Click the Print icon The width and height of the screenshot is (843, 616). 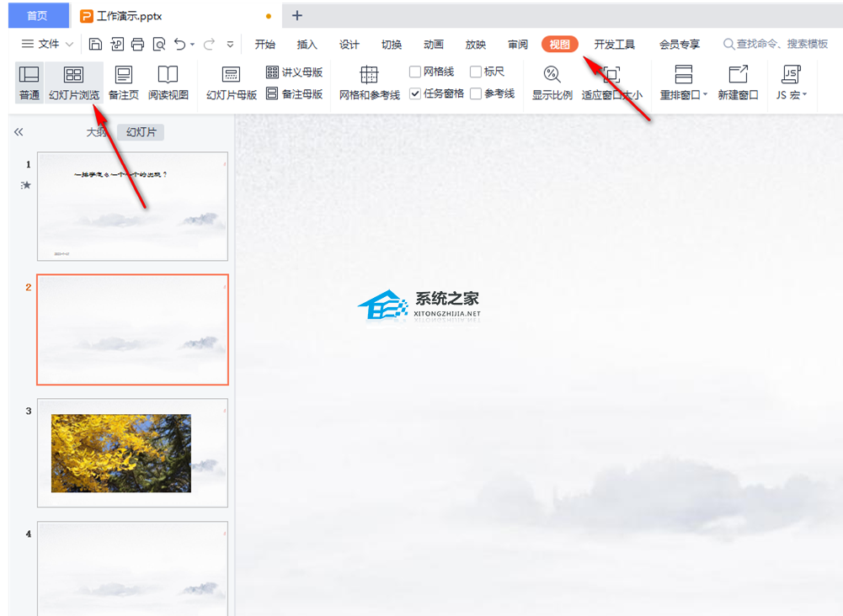(x=137, y=44)
